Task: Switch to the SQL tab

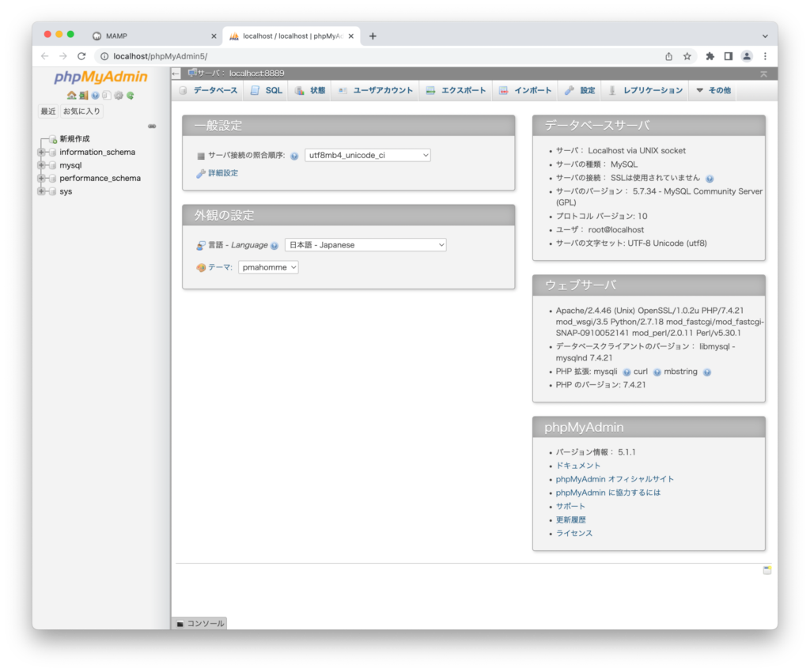Action: coord(267,90)
